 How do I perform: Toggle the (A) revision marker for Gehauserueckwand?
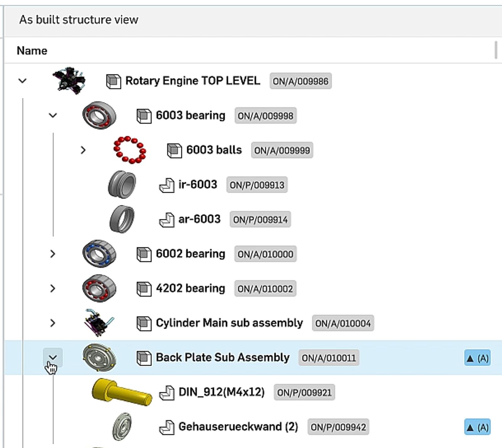[x=478, y=427]
